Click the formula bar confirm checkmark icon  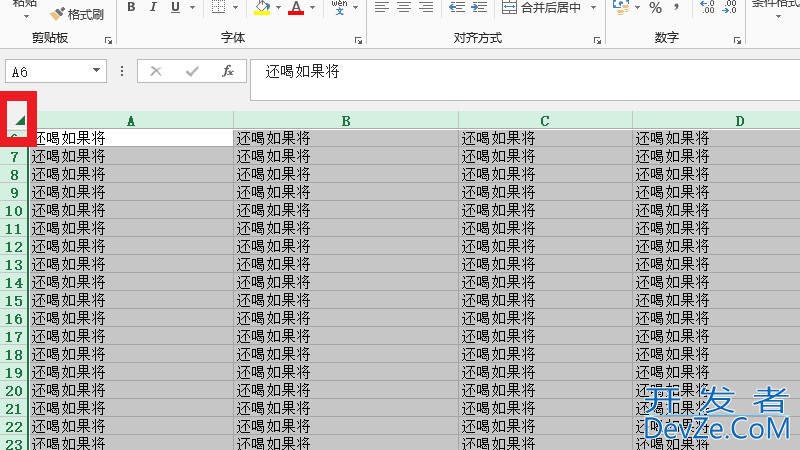192,71
